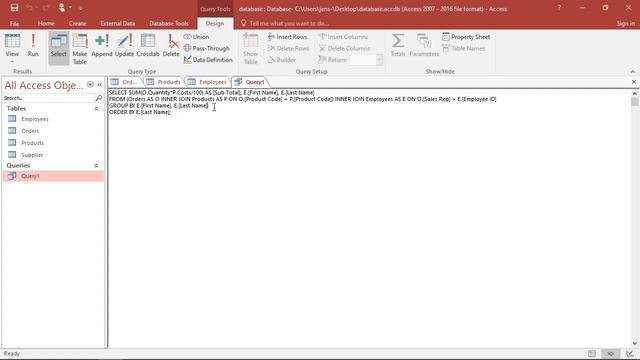Click the SQL editor scrollbar down arrow

635,344
